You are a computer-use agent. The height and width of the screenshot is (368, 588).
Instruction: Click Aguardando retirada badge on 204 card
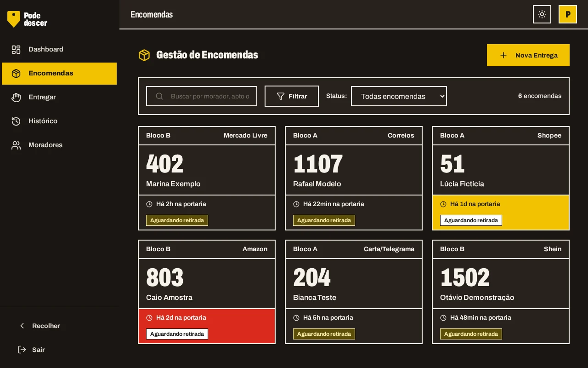pyautogui.click(x=324, y=334)
